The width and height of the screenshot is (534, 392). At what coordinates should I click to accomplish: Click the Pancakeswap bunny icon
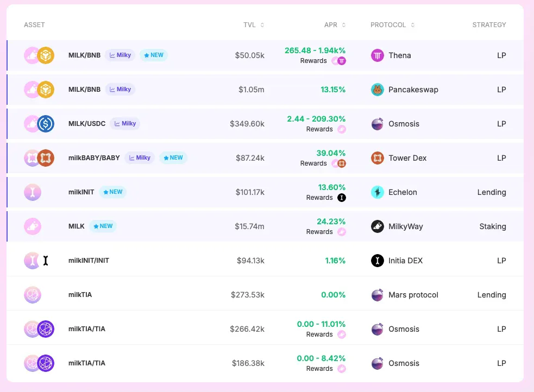tap(378, 90)
